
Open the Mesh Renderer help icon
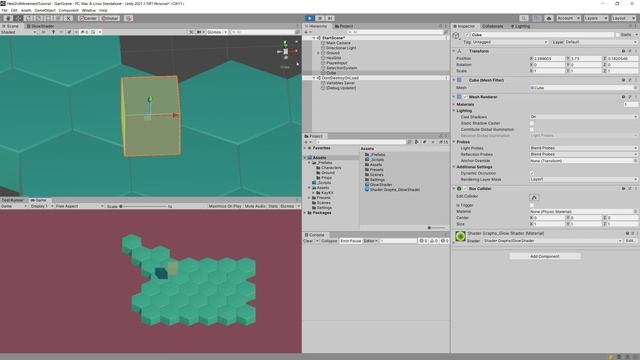coord(623,97)
